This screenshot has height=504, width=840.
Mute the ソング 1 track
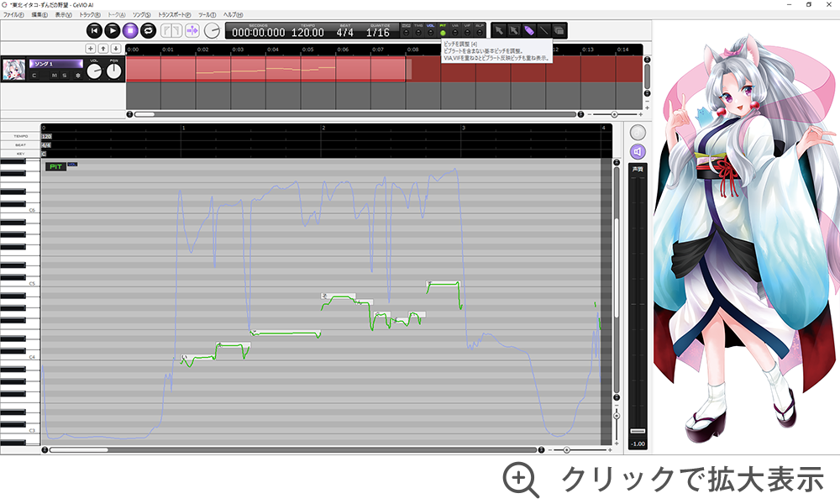click(x=54, y=76)
